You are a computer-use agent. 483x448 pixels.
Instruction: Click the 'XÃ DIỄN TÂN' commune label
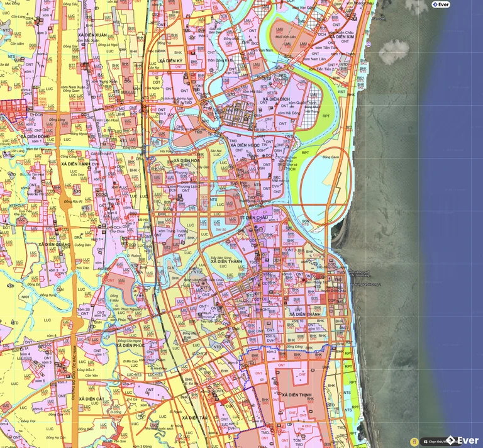pyautogui.click(x=195, y=417)
